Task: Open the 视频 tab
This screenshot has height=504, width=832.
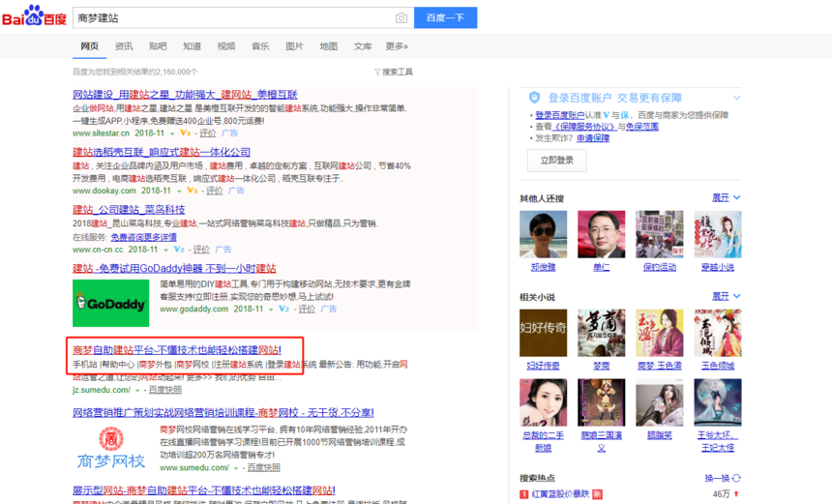Action: (226, 46)
